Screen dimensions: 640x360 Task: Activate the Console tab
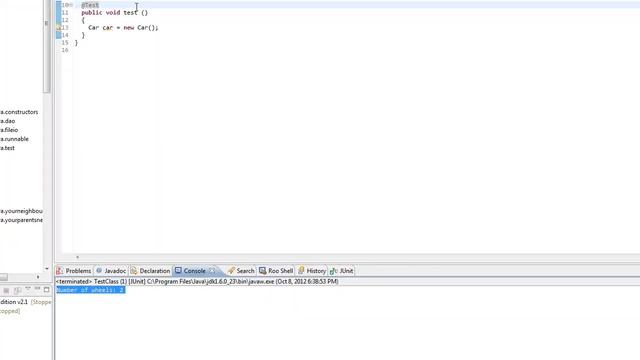(x=195, y=271)
